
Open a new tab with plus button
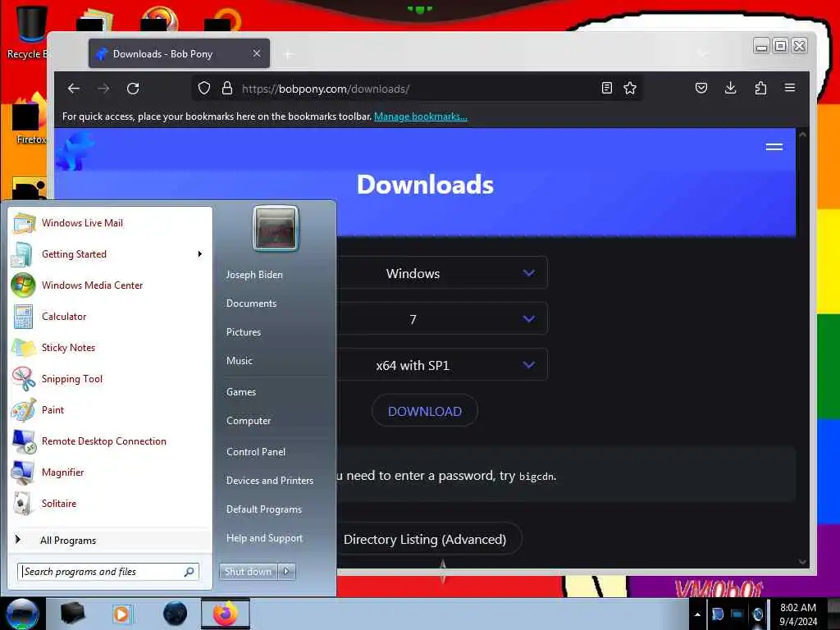[x=288, y=54]
